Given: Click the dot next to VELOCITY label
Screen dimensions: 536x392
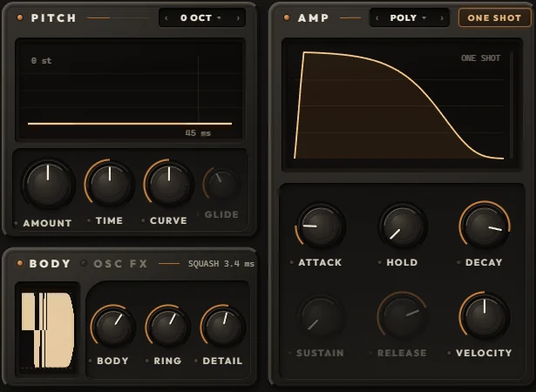Looking at the screenshot, I should [449, 353].
